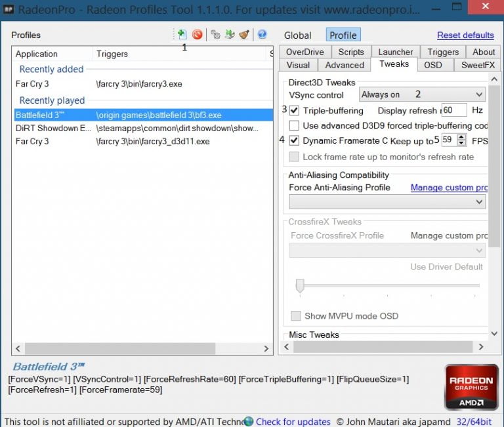Click the Display refresh rate field
This screenshot has height=427, width=504.
click(454, 110)
